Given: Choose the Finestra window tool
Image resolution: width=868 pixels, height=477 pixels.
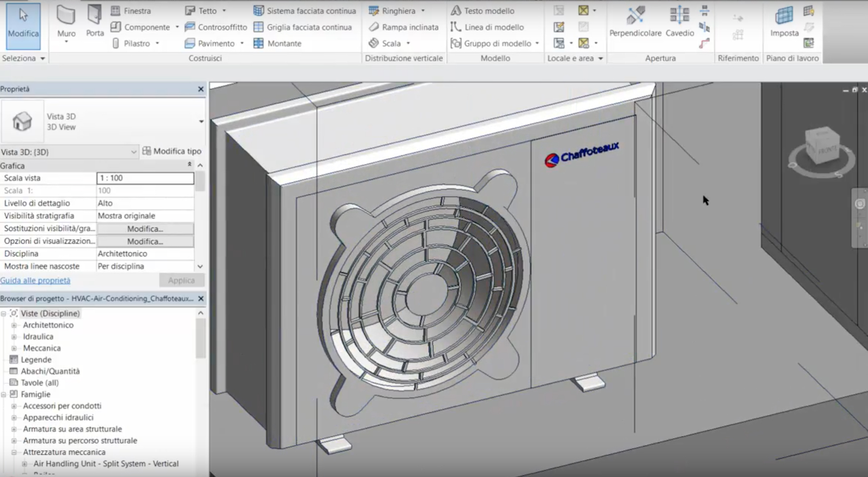Looking at the screenshot, I should coord(131,11).
